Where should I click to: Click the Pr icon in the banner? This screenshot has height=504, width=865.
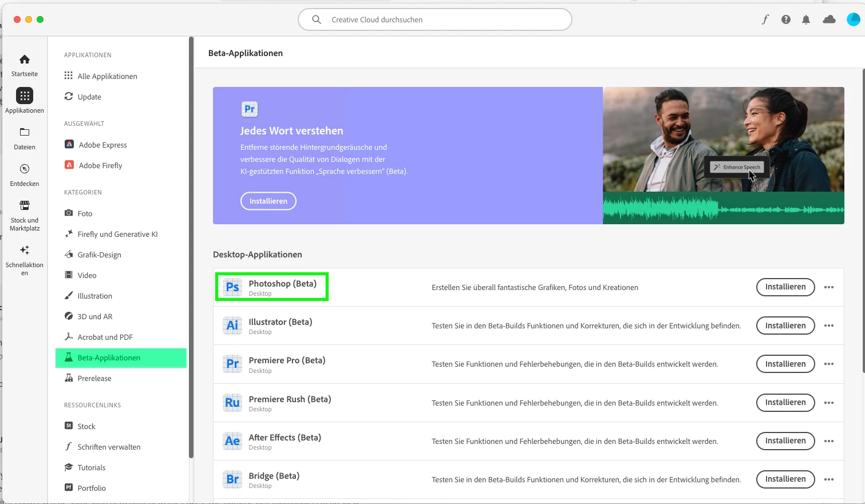(x=250, y=109)
